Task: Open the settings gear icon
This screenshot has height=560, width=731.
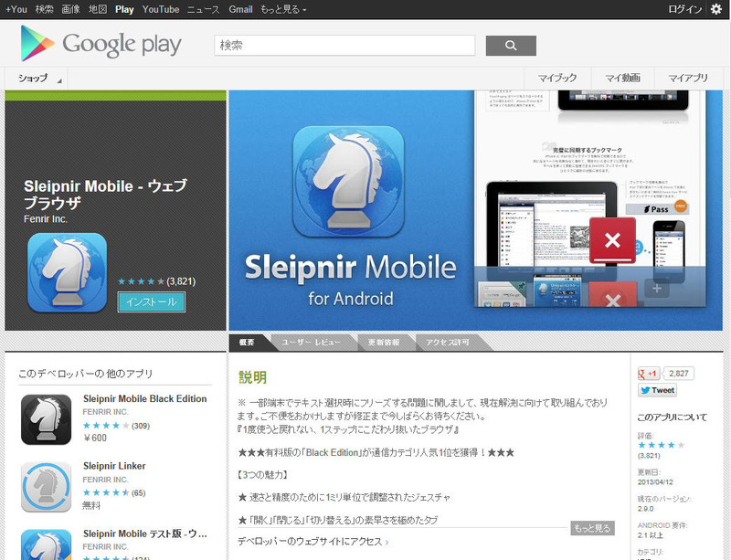Action: (716, 9)
